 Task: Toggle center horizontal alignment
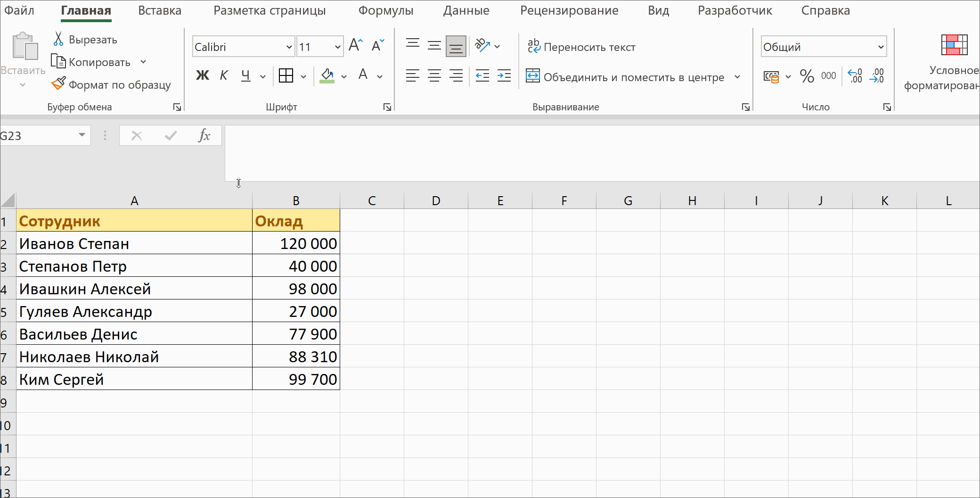(x=434, y=75)
